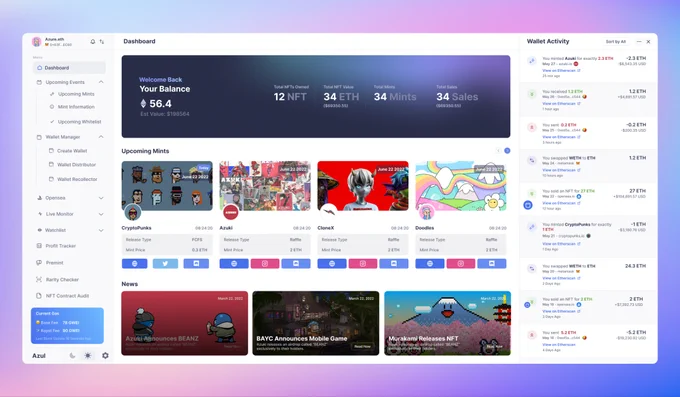Open Mint Information sidebar entry
Image resolution: width=680 pixels, height=397 pixels.
76,107
